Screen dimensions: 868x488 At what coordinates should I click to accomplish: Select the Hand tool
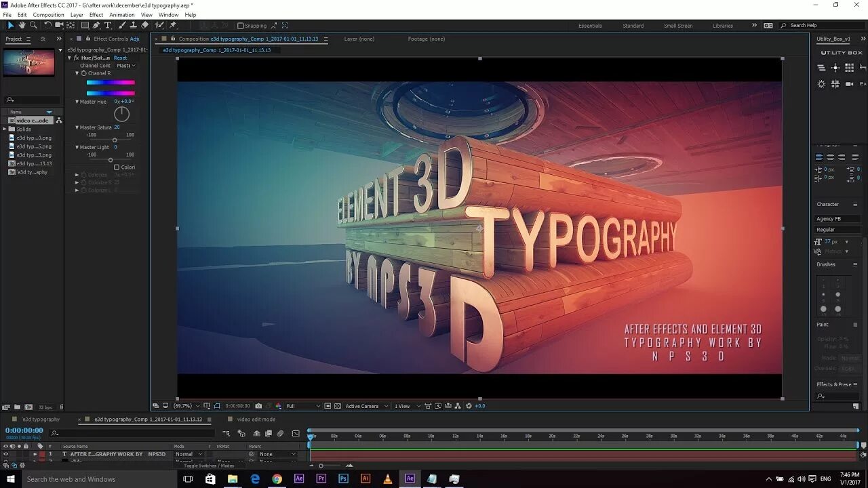(x=22, y=25)
